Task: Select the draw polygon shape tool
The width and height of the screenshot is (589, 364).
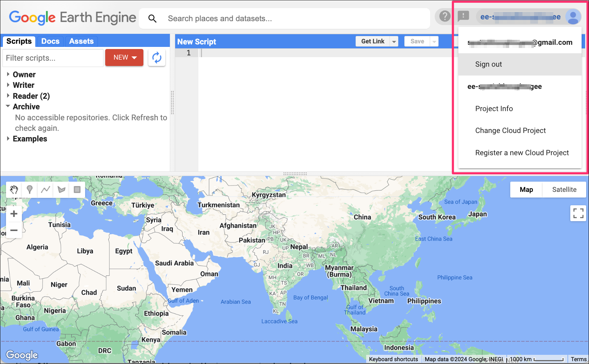Action: [x=61, y=190]
